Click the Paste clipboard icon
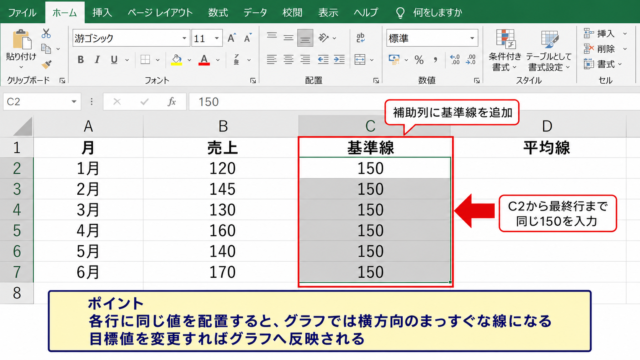This screenshot has height=360, width=640. click(21, 40)
